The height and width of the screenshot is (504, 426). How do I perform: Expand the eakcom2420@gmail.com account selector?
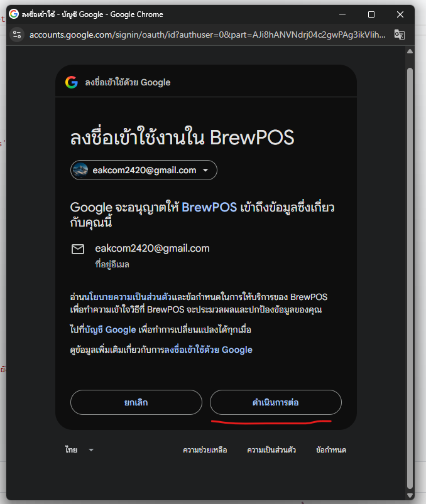pyautogui.click(x=144, y=170)
